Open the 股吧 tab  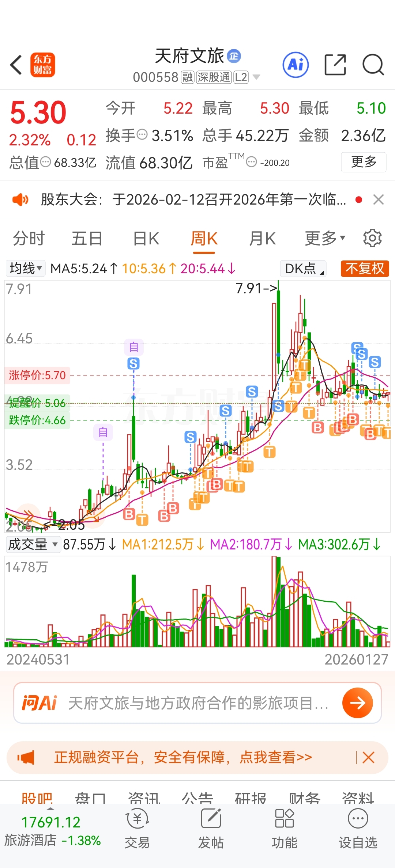pos(37,798)
